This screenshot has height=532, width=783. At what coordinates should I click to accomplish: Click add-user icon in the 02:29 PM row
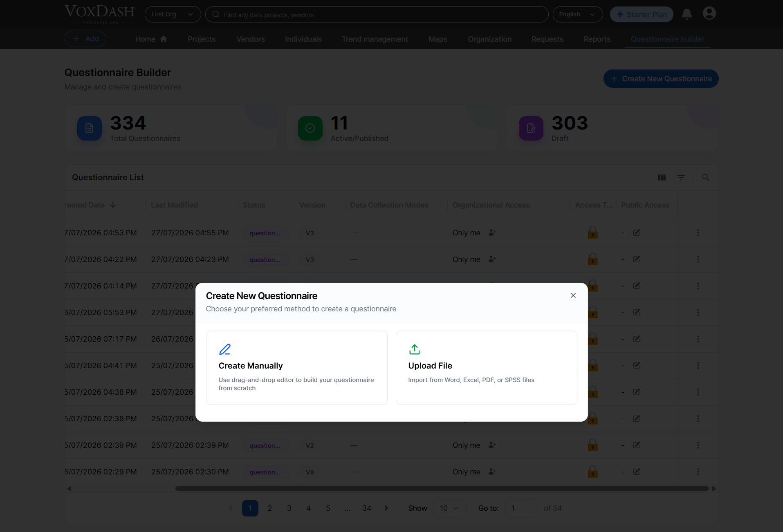(x=492, y=472)
